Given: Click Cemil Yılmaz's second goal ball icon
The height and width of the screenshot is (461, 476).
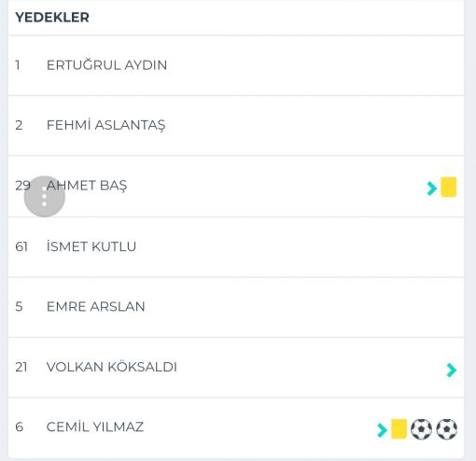Looking at the screenshot, I should point(446,429).
